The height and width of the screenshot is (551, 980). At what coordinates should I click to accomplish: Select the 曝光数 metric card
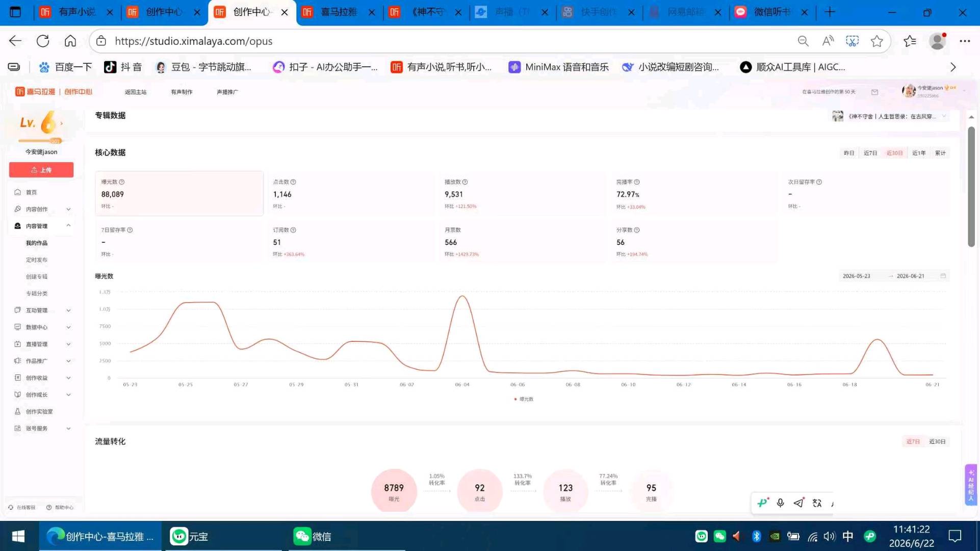(179, 193)
